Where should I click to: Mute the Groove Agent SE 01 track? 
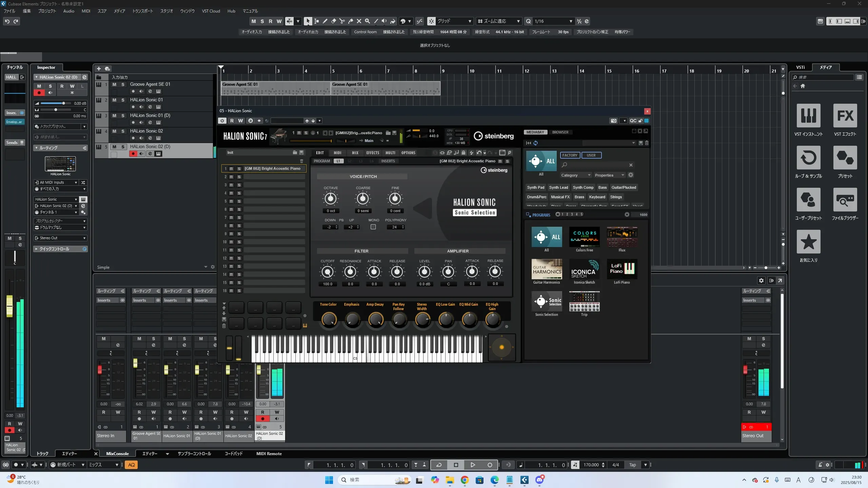[114, 84]
